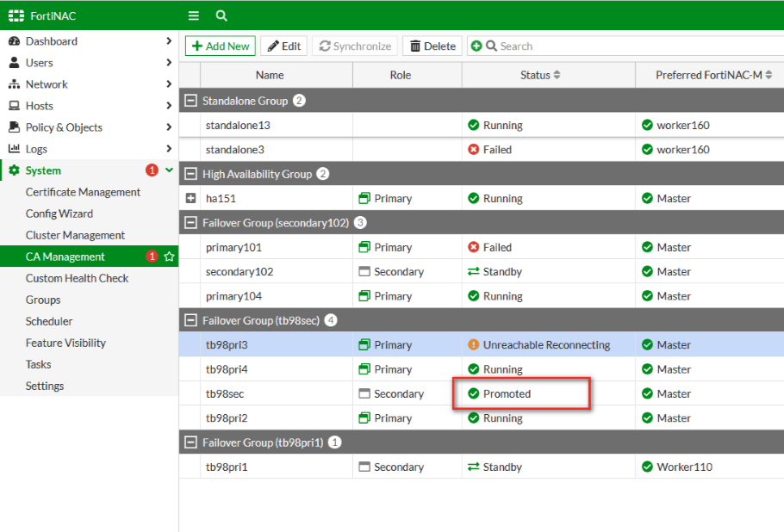The image size is (784, 532).
Task: Click the Add New button
Action: 220,46
